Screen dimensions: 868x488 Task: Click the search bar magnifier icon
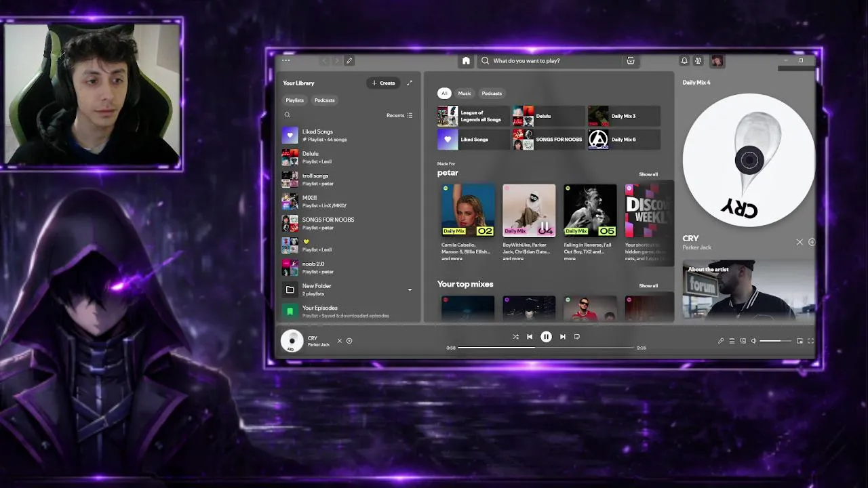point(485,60)
